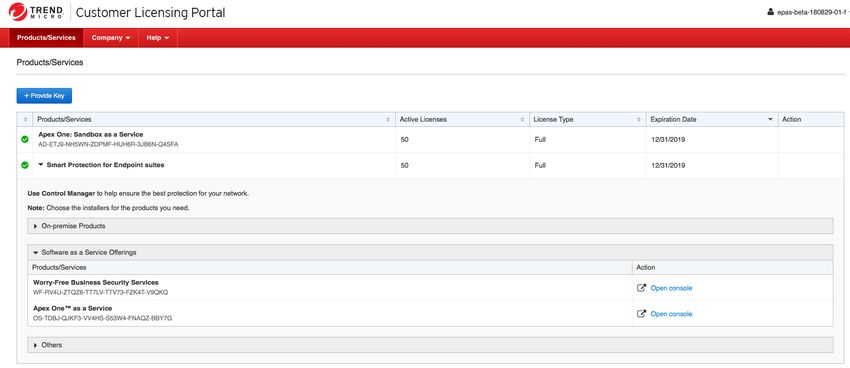The image size is (850, 368).
Task: Open console for Worry-Free Business Security Services
Action: tap(671, 288)
